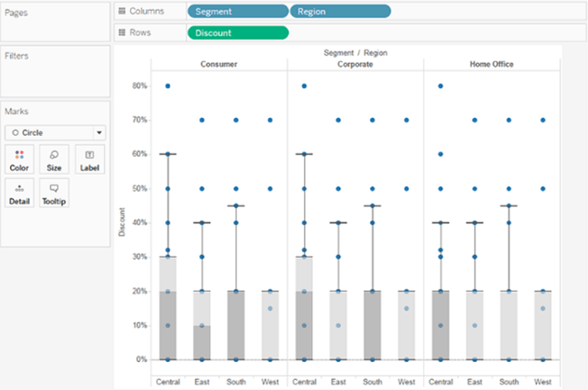Click the Home Office segment header
Viewport: 588px width, 390px height.
point(492,65)
